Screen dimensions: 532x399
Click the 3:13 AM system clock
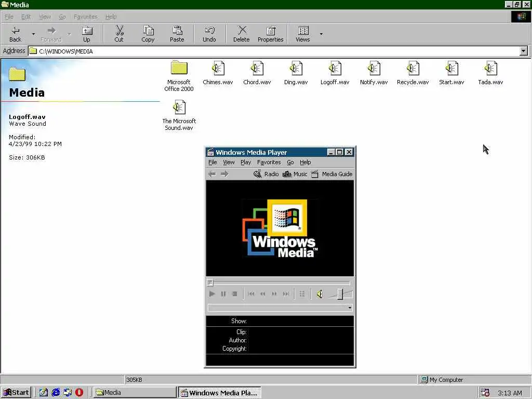coord(510,393)
